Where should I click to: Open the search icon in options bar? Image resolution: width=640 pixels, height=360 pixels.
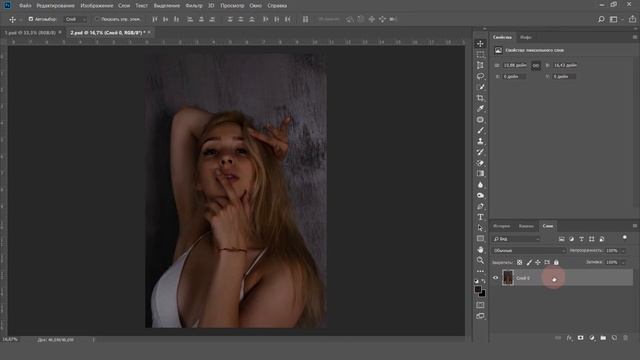601,19
